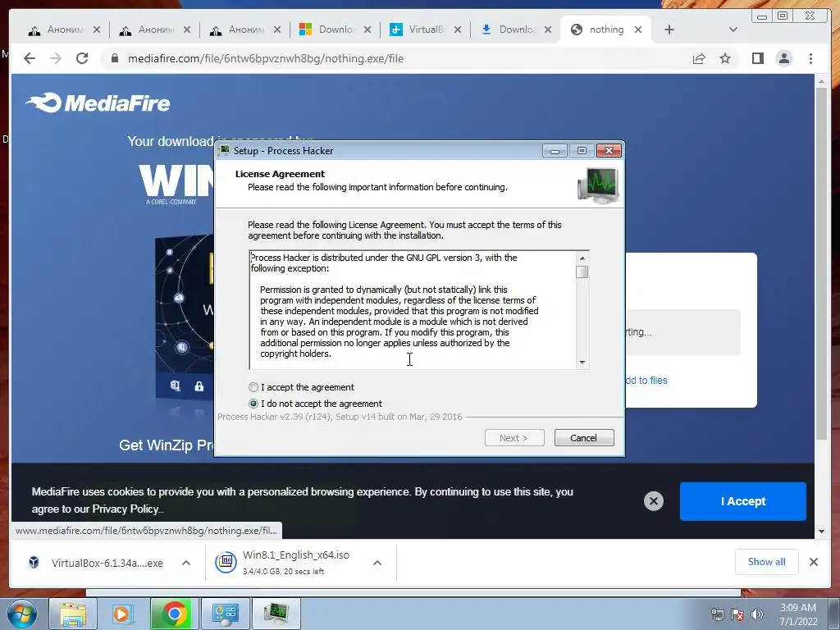Viewport: 840px width, 630px height.
Task: Expand the tab search chevron
Action: (x=733, y=30)
